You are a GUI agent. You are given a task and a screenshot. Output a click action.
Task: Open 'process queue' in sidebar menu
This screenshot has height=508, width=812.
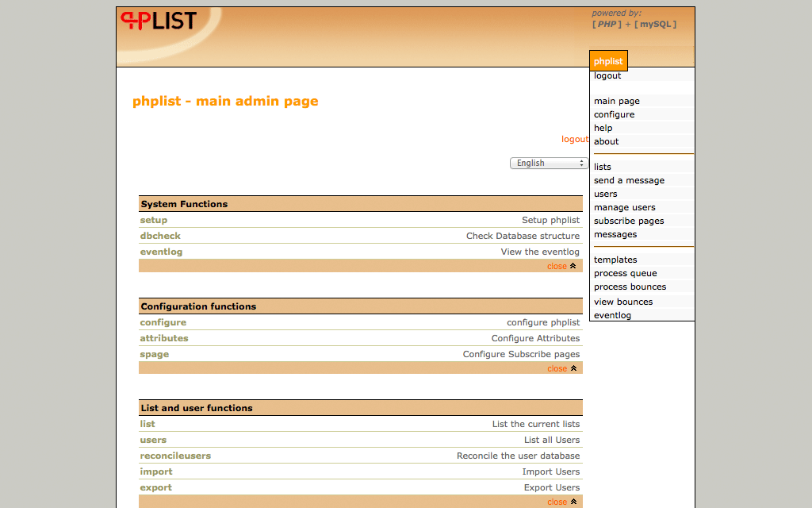point(625,273)
